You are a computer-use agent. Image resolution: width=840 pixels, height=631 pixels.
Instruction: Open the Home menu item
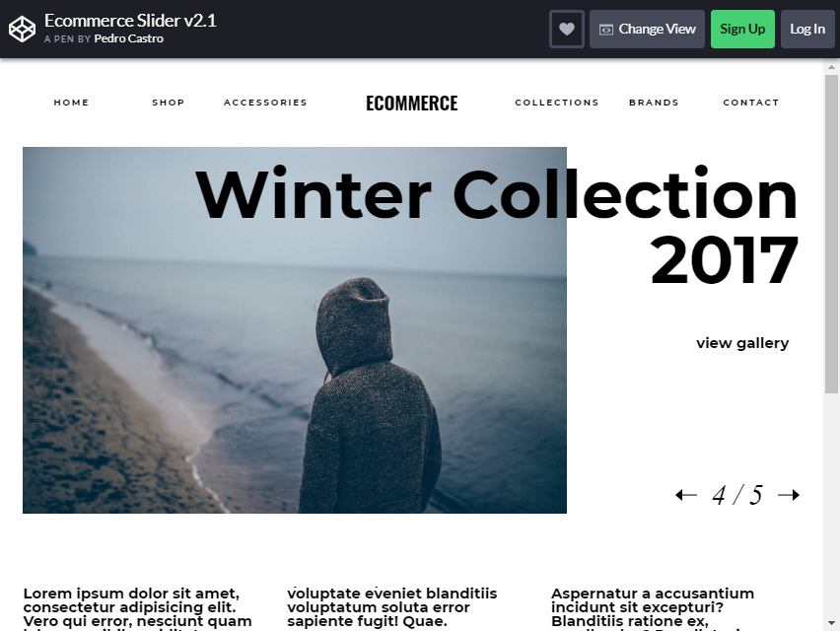pos(71,103)
